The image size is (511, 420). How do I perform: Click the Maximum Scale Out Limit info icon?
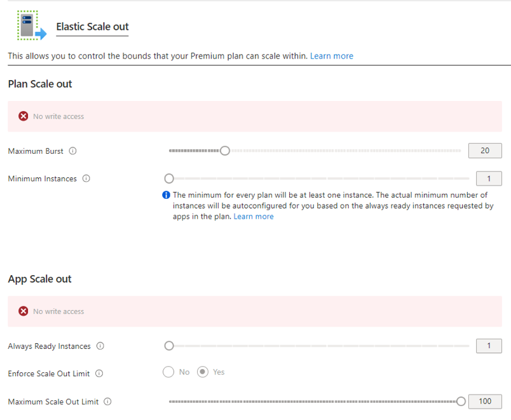(x=107, y=402)
